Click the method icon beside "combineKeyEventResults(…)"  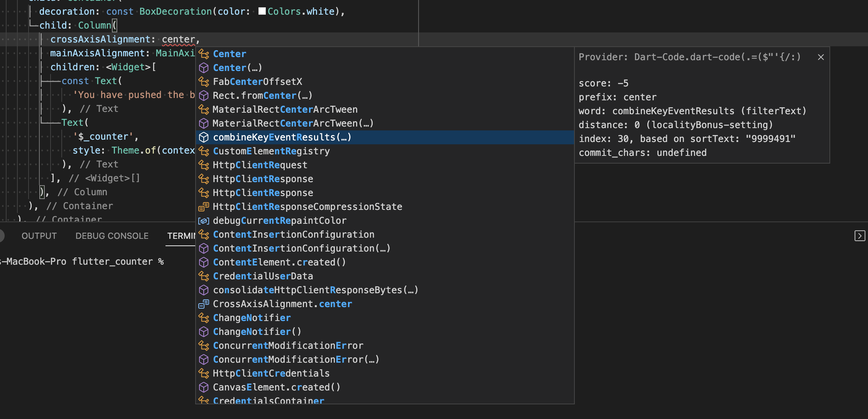click(204, 137)
